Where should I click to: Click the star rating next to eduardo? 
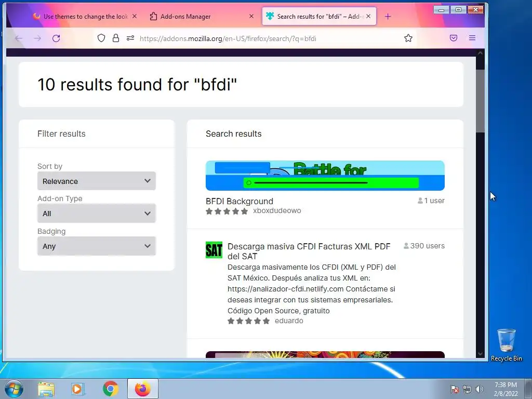click(249, 321)
